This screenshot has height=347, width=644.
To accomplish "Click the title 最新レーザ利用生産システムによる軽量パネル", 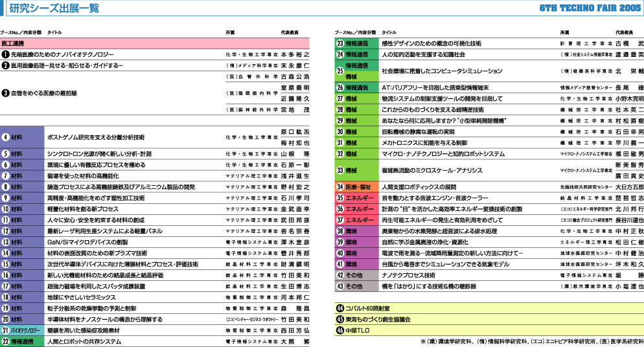I will pos(105,231).
